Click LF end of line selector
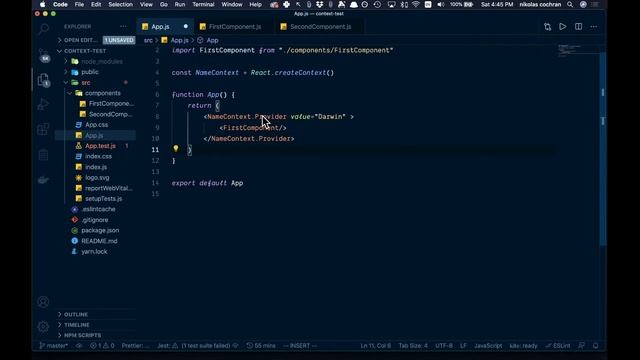The image size is (640, 360). click(463, 346)
